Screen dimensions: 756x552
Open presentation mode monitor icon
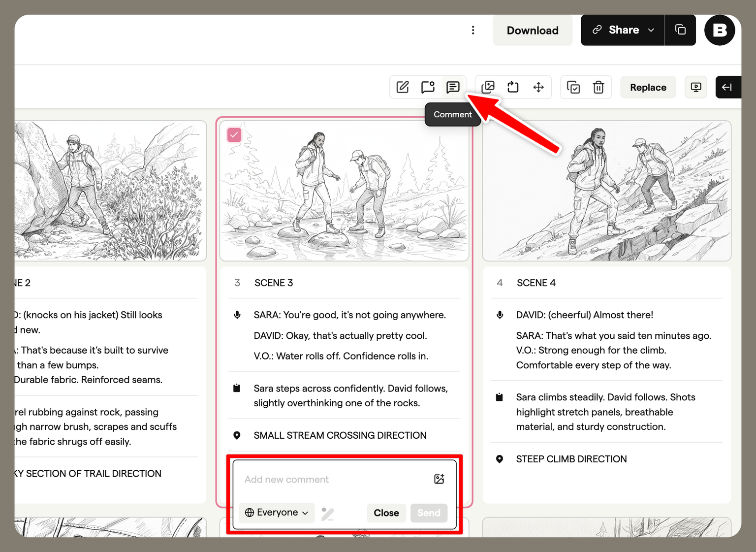pos(696,87)
